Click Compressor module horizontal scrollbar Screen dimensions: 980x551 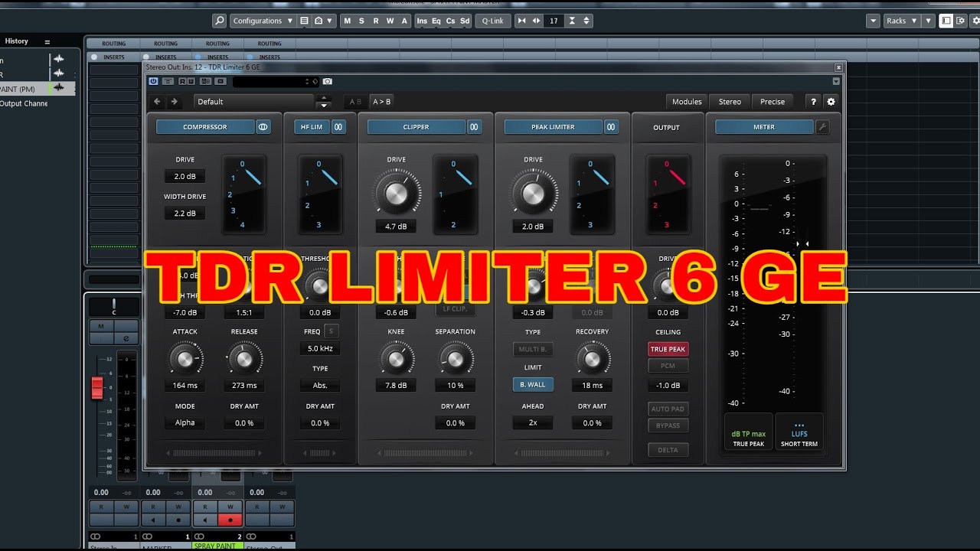pos(214,453)
